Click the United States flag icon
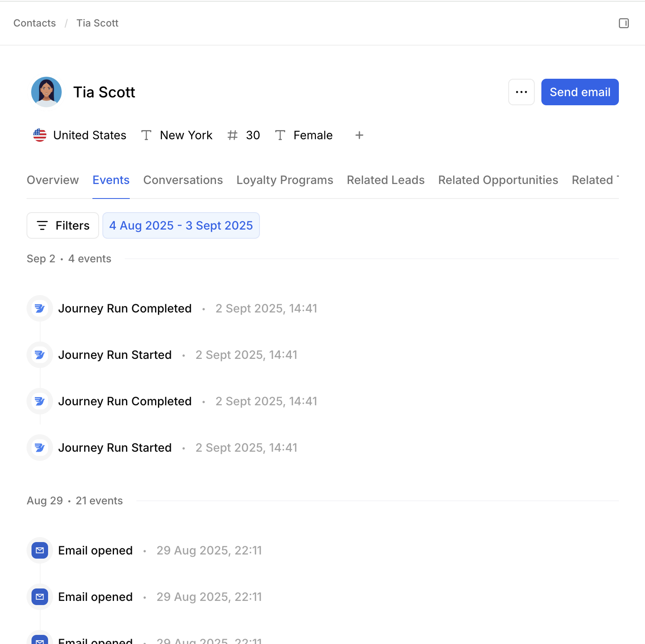Screen dimensions: 645x644 [40, 135]
